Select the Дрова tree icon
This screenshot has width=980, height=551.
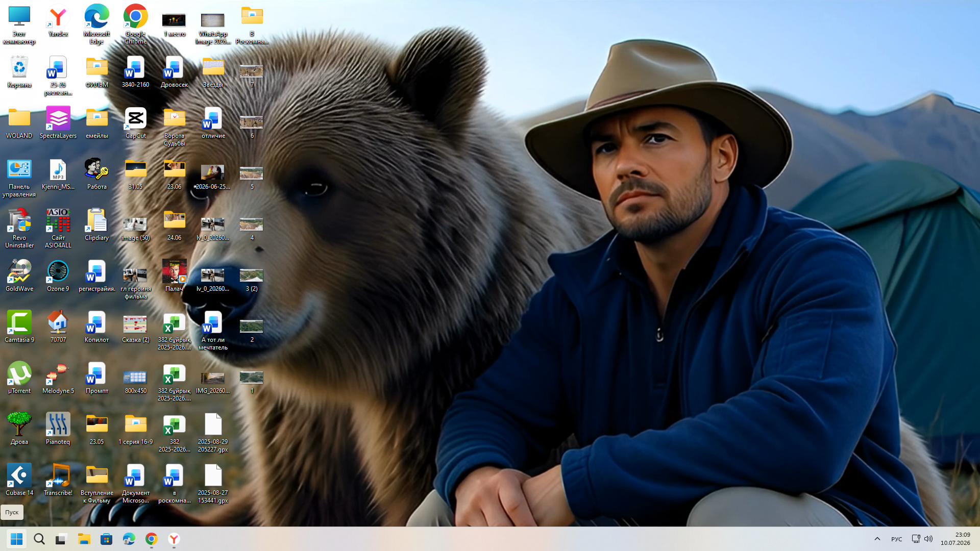pyautogui.click(x=19, y=429)
